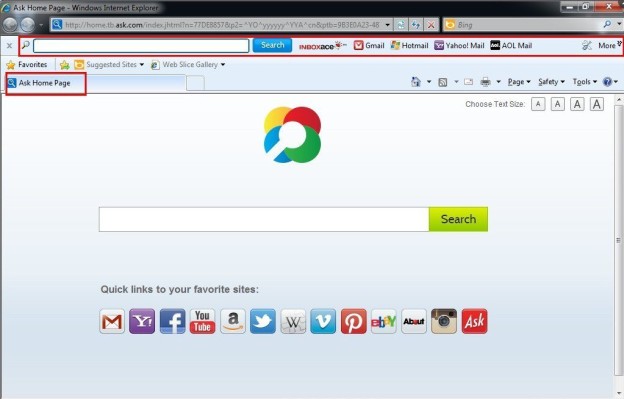Click the Read Mail icon

pos(469,82)
